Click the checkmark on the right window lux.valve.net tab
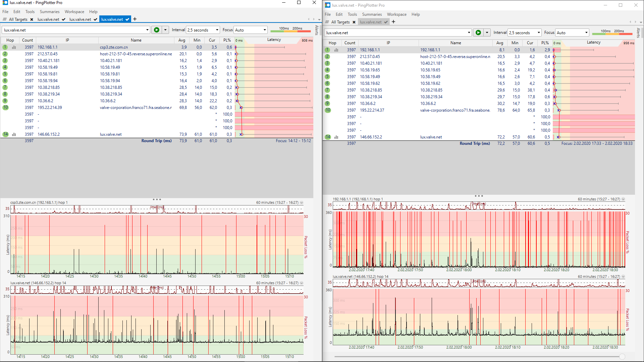Screen dimensions: 644x362 point(386,22)
